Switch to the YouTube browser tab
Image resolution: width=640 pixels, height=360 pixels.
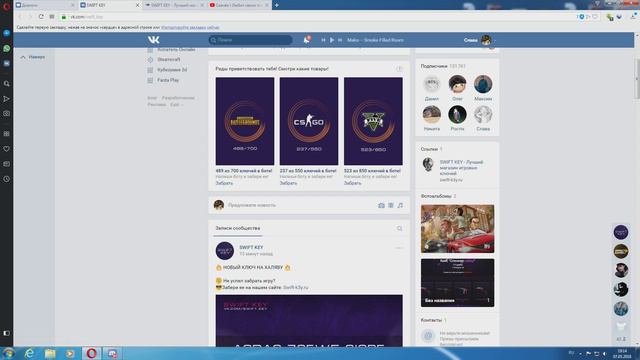coord(239,5)
